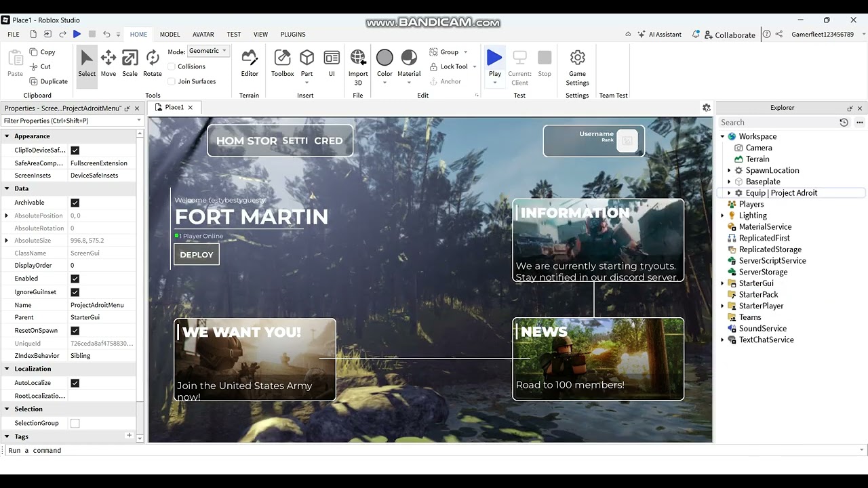868x488 pixels.
Task: Collapse the Appearance property section
Action: 7,136
